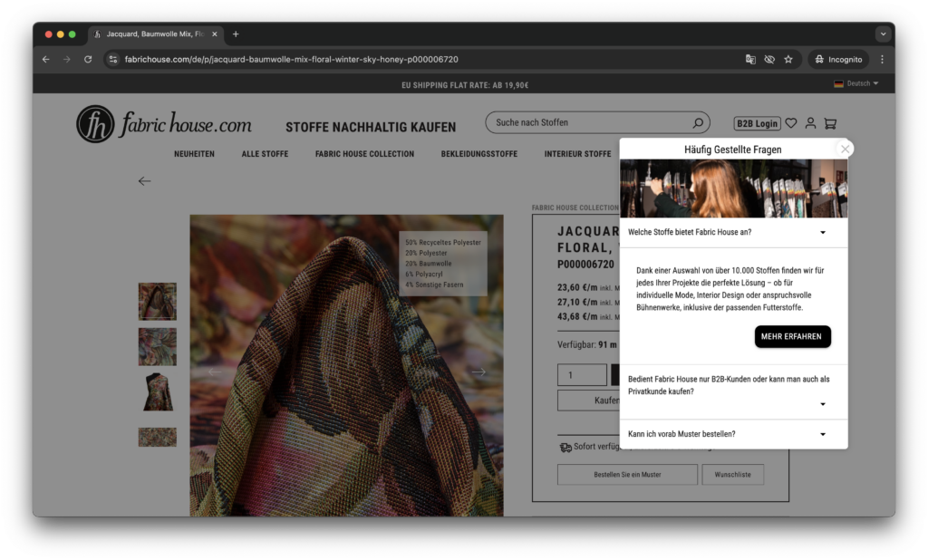Bookmark this page with the star icon
The image size is (928, 560).
point(788,60)
